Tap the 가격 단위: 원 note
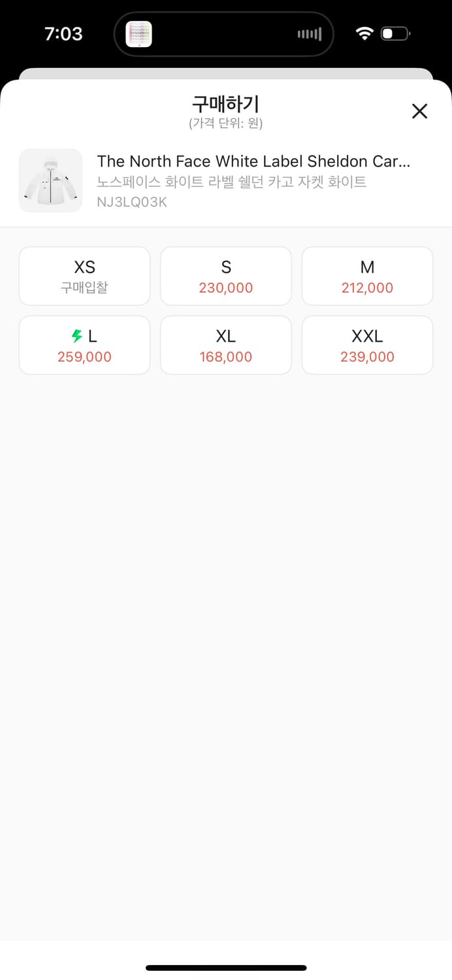Screen dimensions: 452x980 226,123
